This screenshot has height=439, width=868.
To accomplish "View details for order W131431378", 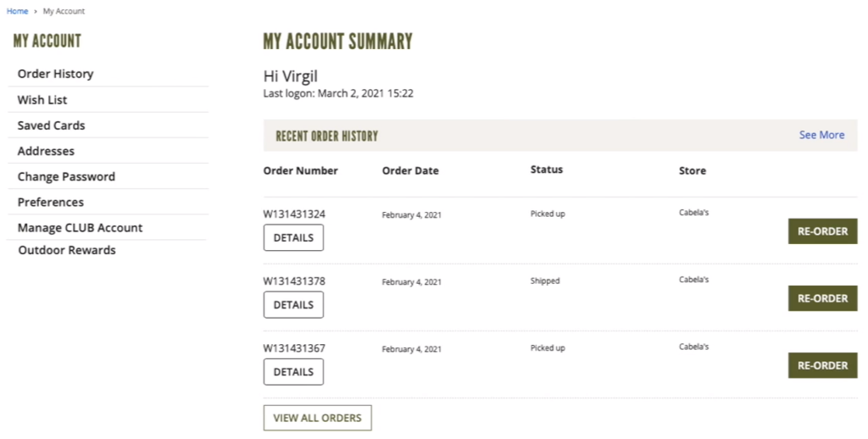I will [x=293, y=304].
